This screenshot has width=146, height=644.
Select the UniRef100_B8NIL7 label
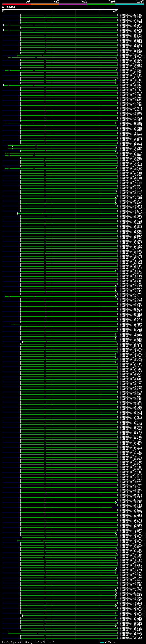pos(131,65)
